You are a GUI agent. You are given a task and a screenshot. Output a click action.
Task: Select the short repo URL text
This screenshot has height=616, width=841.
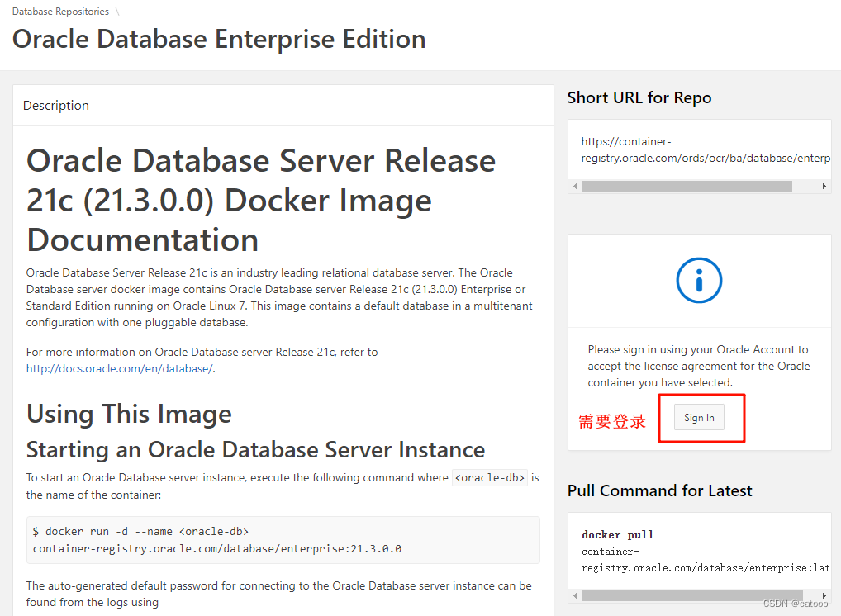pos(699,149)
